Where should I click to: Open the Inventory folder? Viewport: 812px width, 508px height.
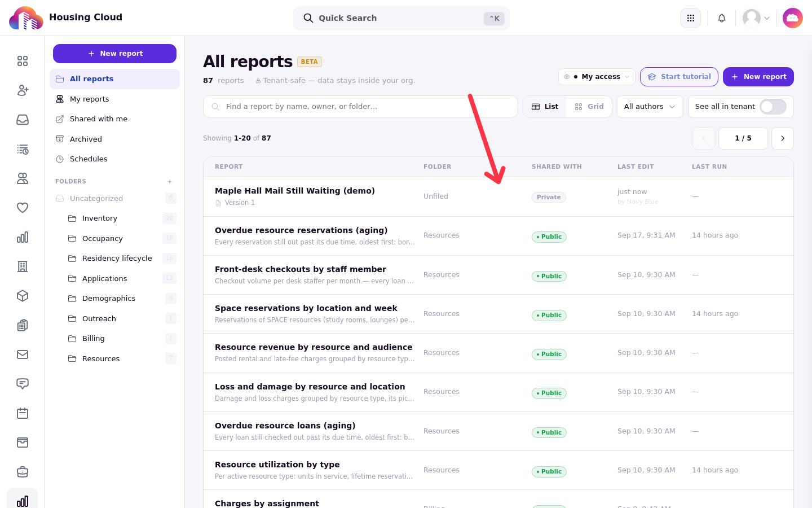point(121,218)
